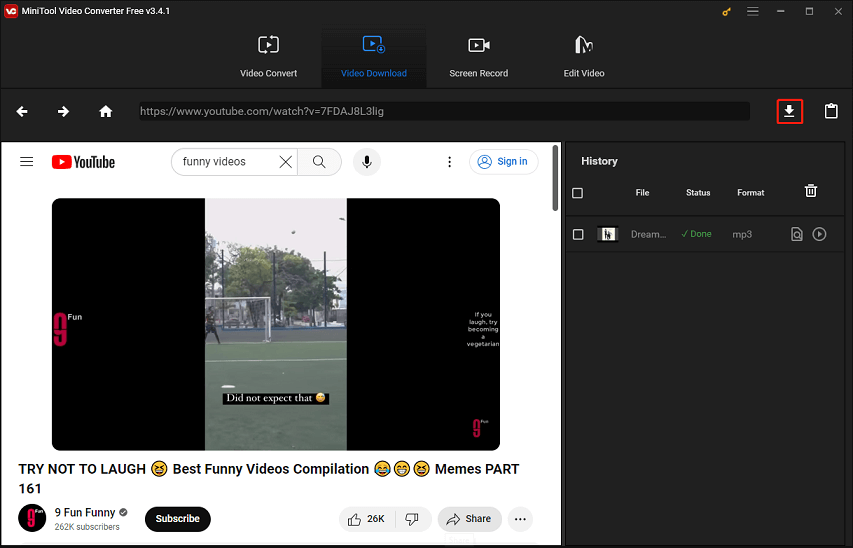Viewport: 853px width, 548px height.
Task: Click the Sign in button
Action: (x=504, y=162)
